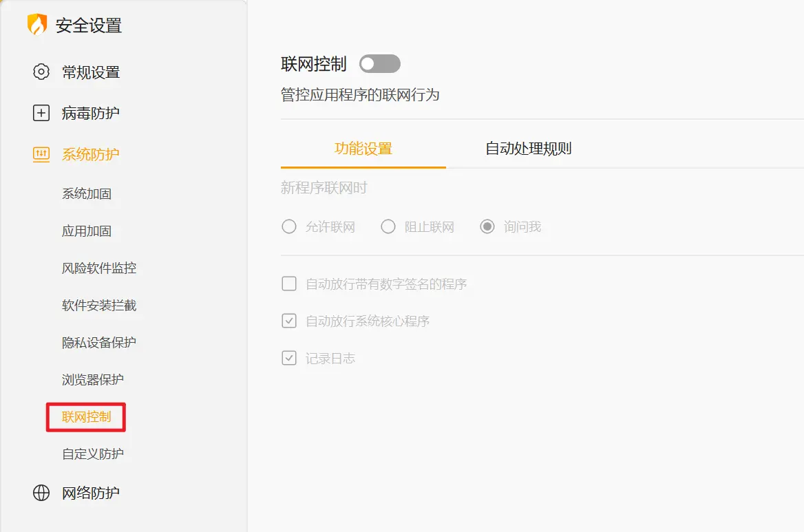Expand the 网络防护 section
This screenshot has width=804, height=532.
(90, 493)
